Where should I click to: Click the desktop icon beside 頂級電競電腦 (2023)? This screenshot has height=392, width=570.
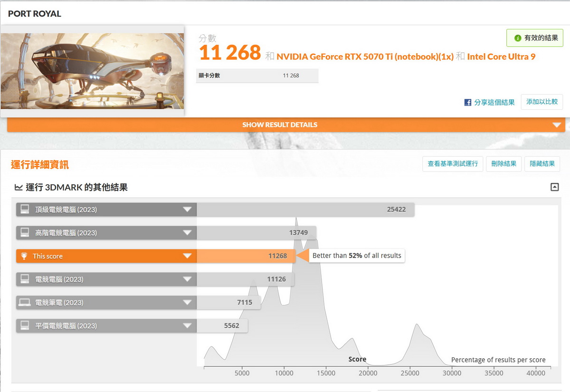(25, 210)
